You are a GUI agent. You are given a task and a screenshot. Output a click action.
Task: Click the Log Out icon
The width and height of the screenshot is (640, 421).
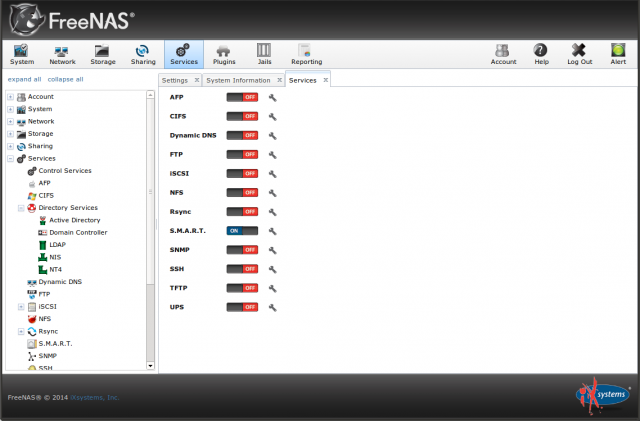coord(579,54)
